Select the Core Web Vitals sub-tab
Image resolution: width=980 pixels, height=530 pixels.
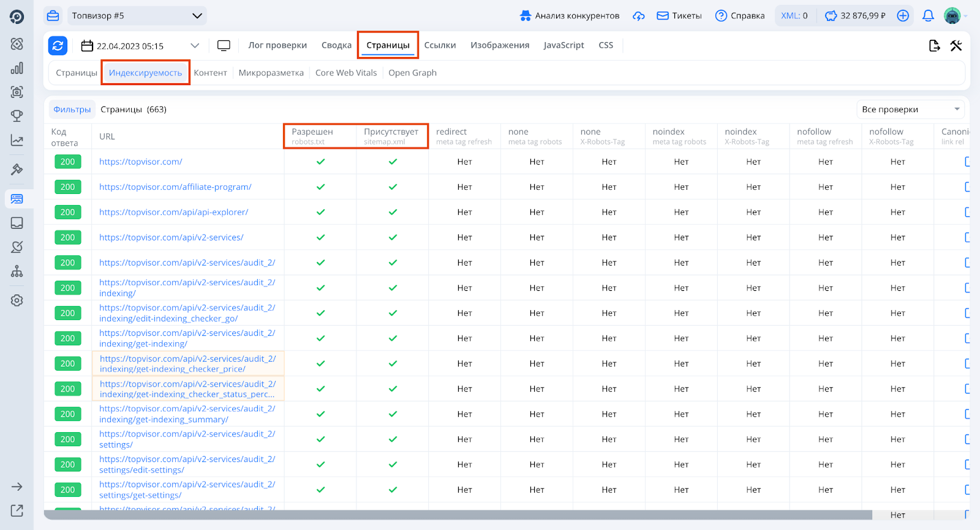[346, 73]
